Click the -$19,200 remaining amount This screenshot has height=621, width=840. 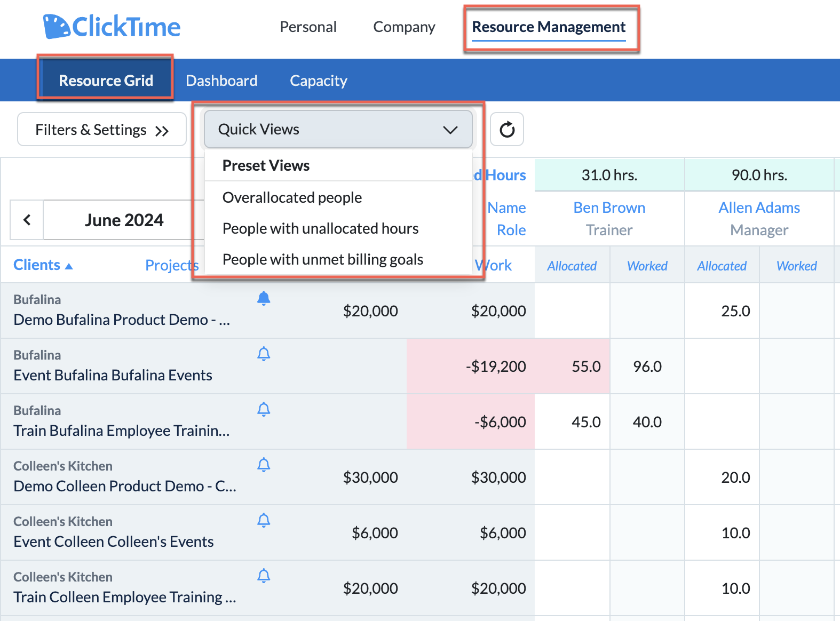click(496, 367)
